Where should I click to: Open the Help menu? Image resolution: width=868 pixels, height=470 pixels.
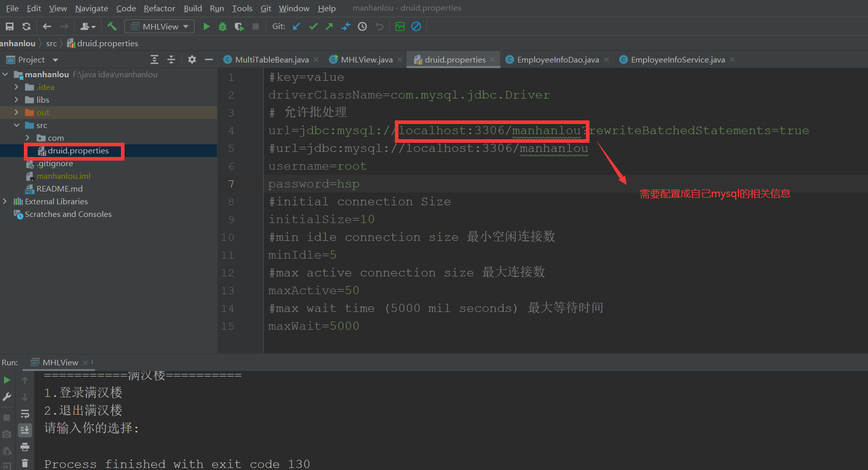coord(327,8)
